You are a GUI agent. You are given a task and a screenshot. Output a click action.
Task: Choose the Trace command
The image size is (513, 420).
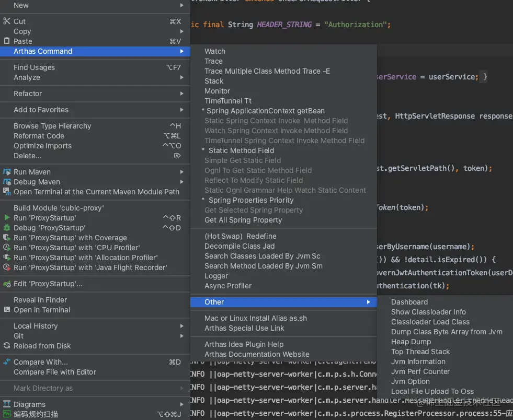pyautogui.click(x=283, y=61)
